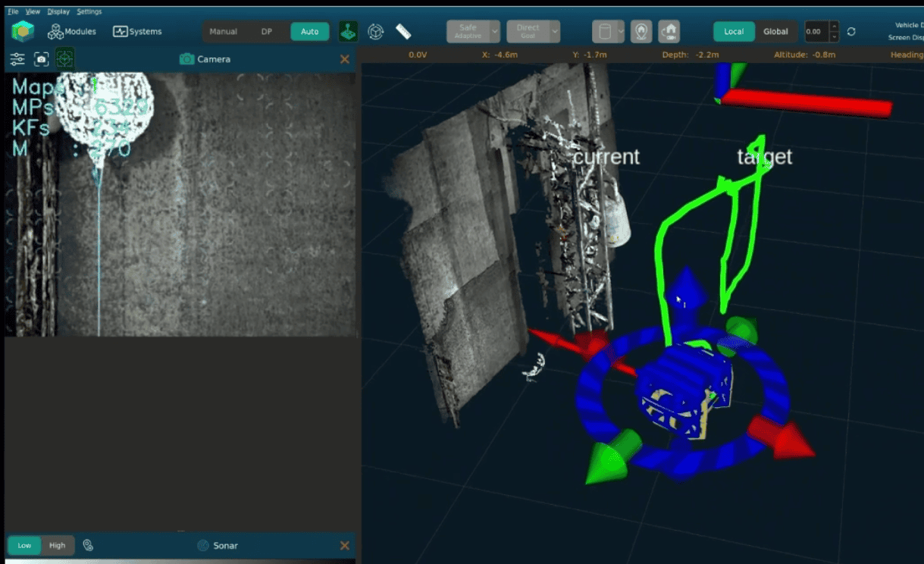The image size is (924, 564).
Task: Toggle the green target tracking icon
Action: 65,58
